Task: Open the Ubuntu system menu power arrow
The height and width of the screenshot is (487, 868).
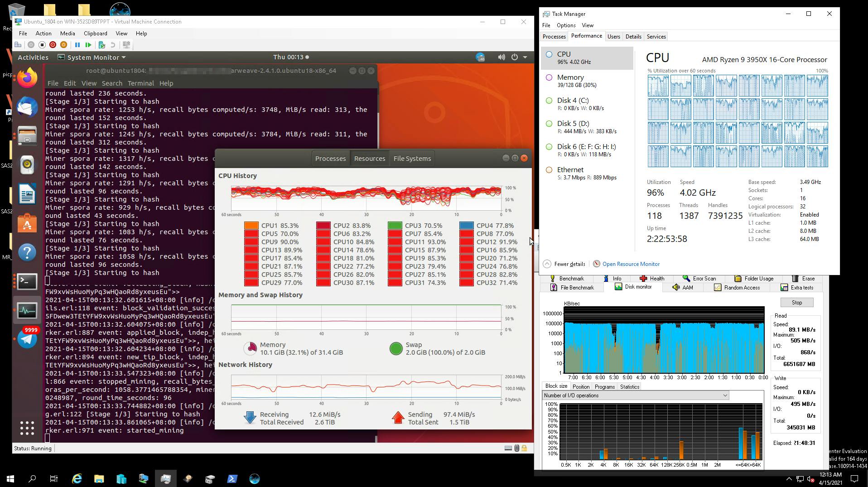Action: coord(525,57)
